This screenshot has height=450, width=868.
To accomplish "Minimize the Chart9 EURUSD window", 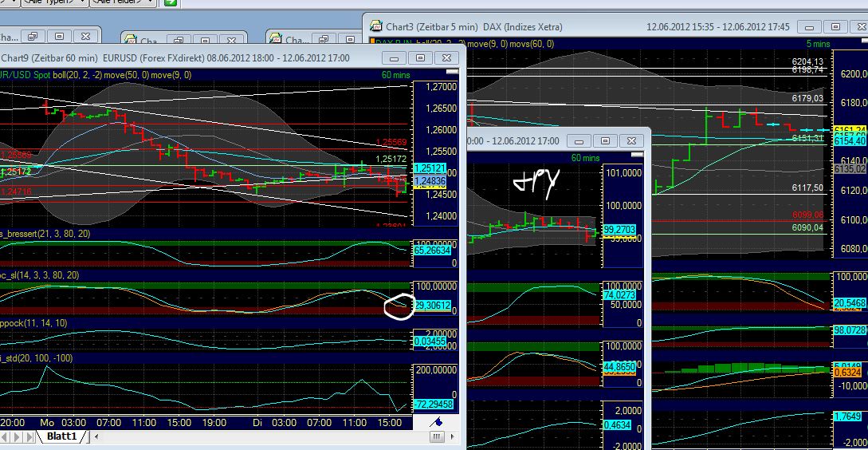I will point(394,58).
